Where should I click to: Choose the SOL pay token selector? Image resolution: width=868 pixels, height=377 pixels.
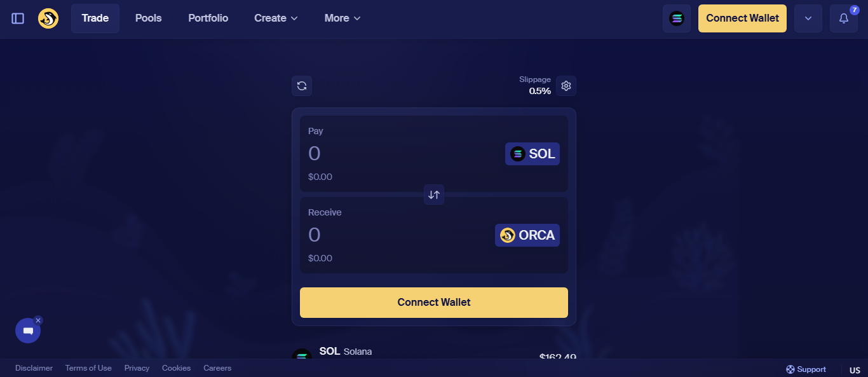tap(532, 154)
